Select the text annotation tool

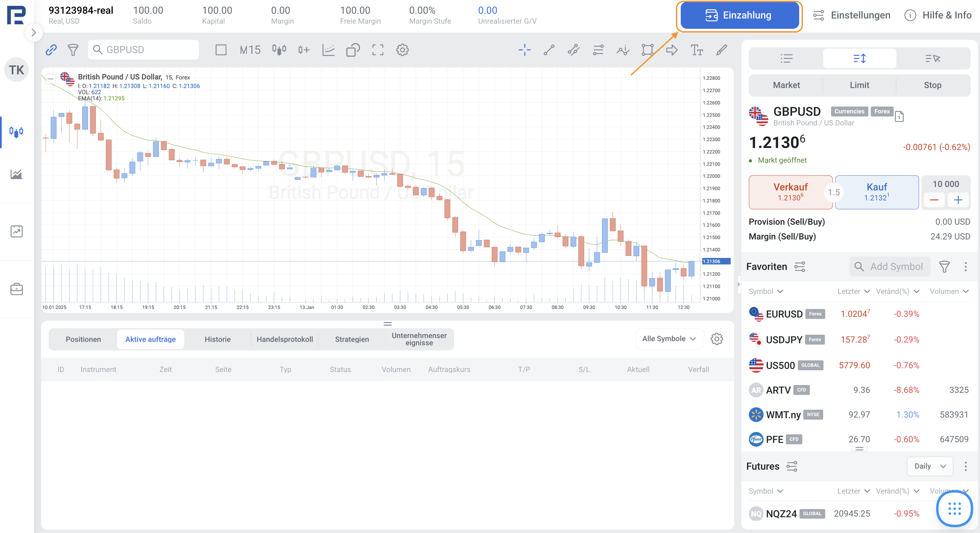(x=696, y=50)
